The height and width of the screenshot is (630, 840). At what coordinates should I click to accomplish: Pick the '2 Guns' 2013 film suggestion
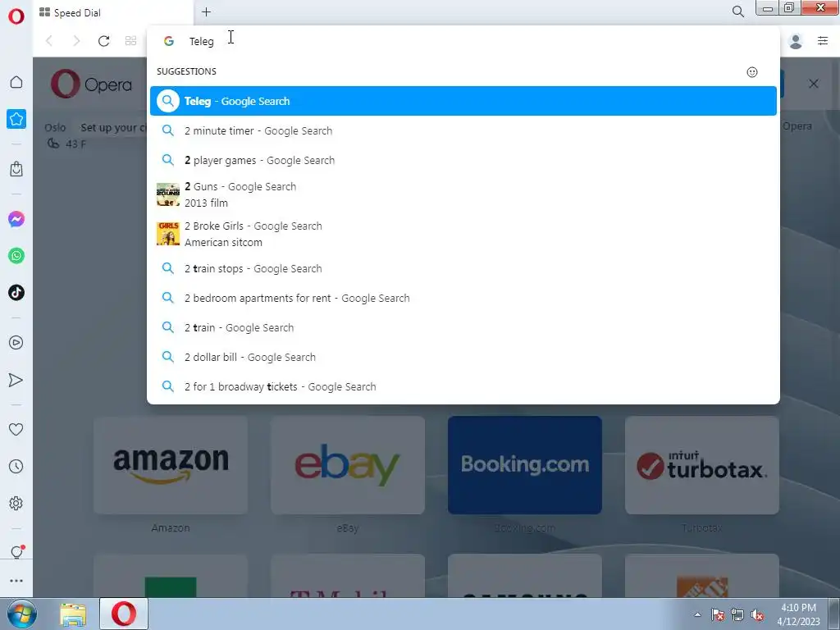pos(463,194)
